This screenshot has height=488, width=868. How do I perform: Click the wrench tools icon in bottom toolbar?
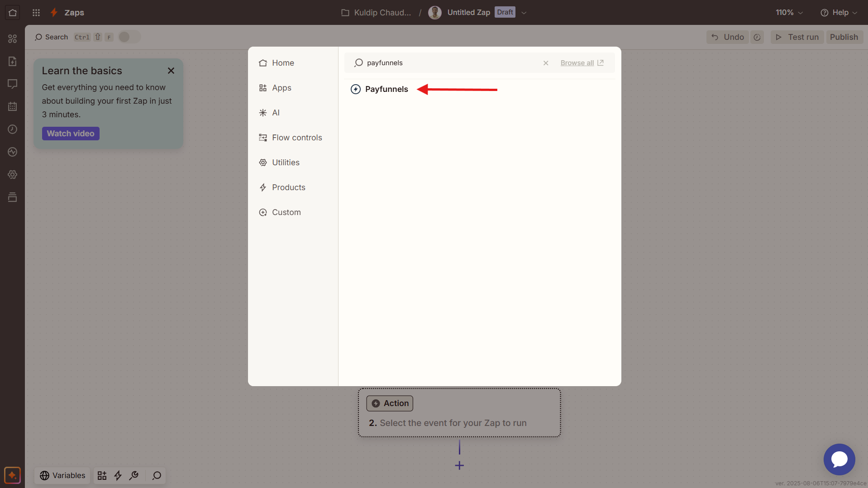(134, 475)
